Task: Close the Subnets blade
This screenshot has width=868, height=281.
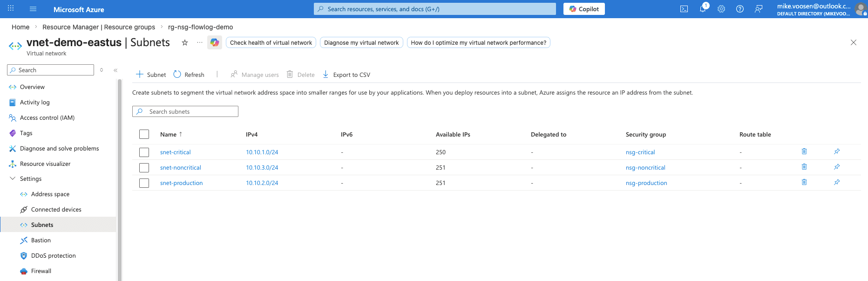Action: [854, 42]
